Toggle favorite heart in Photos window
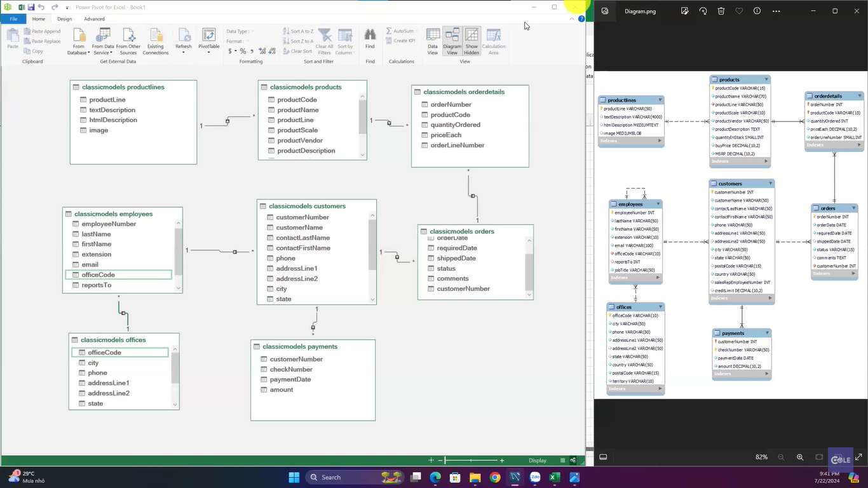 pos(739,11)
